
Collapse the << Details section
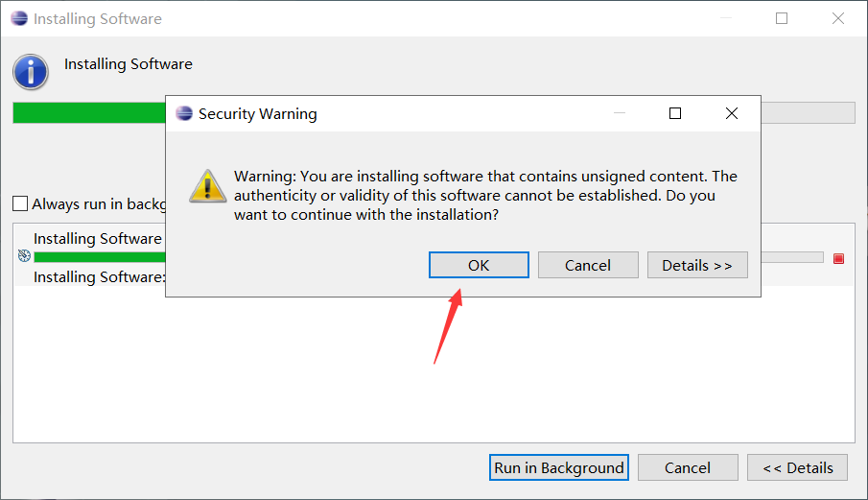(x=797, y=468)
